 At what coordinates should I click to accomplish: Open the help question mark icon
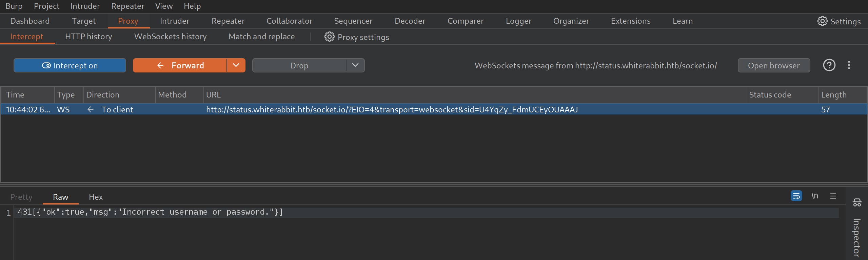(829, 65)
